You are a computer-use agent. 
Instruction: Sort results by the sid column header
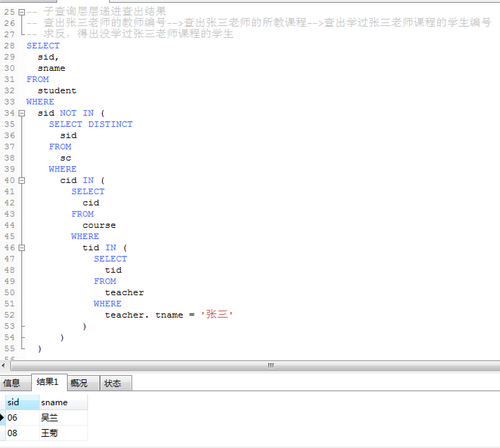coord(22,402)
